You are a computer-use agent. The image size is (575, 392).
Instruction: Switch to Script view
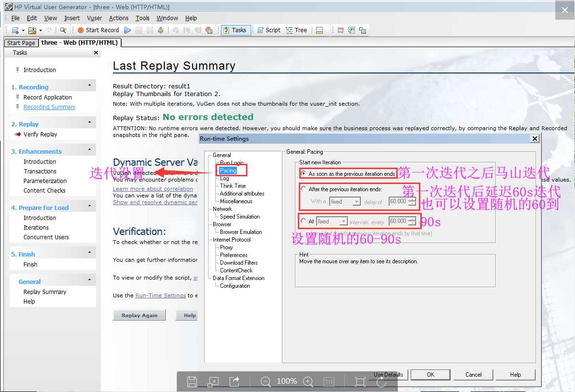click(269, 30)
